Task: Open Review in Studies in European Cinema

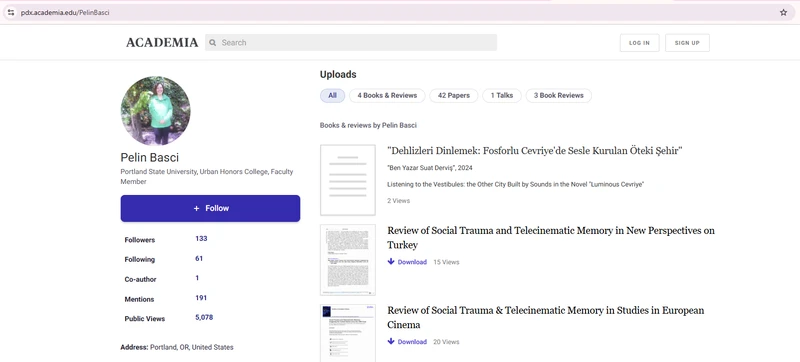Action: (545, 318)
